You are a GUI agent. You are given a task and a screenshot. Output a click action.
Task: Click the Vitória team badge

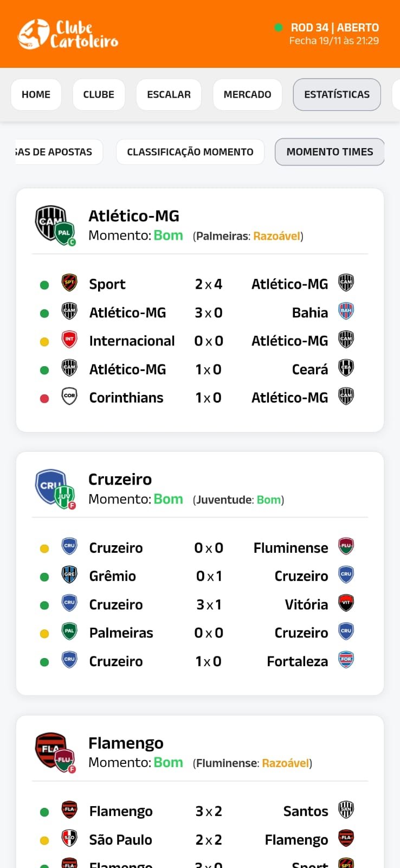tap(346, 603)
